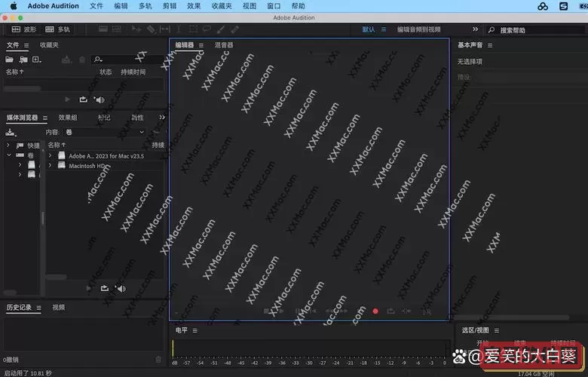Switch to the 视频 tab
This screenshot has height=377, width=588.
[x=59, y=307]
